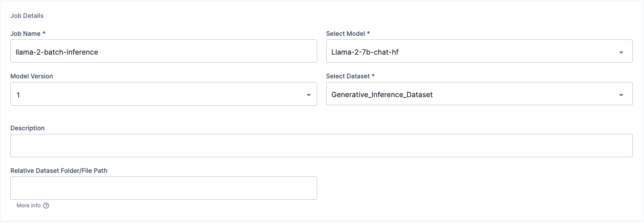This screenshot has height=223, width=644.
Task: Click the Relative Dataset Folder/File Path label
Action: pyautogui.click(x=59, y=171)
